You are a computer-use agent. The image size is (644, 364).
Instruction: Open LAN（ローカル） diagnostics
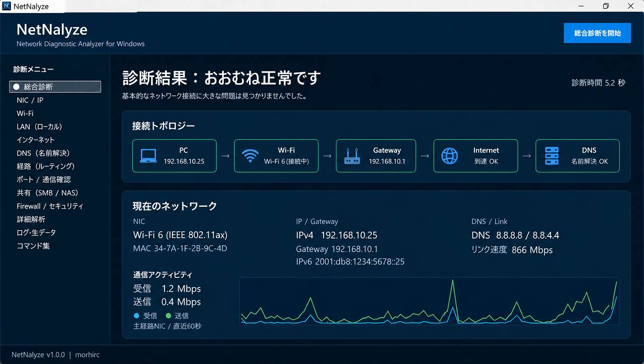click(x=39, y=126)
